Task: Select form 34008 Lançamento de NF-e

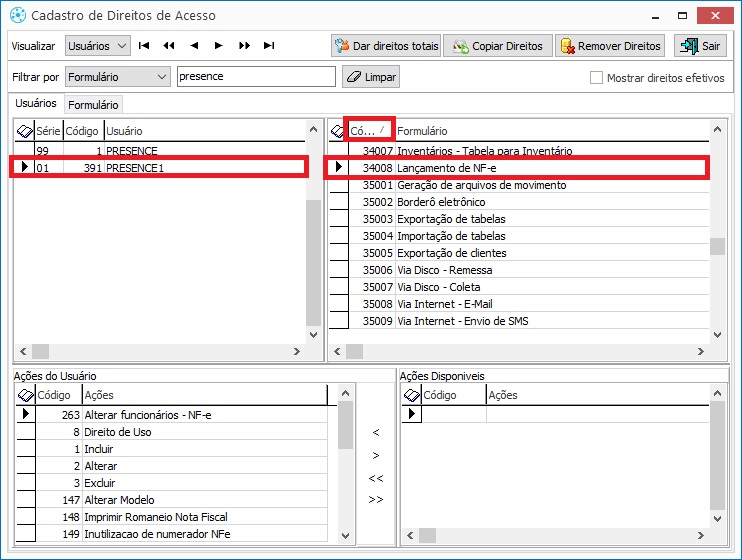Action: coord(519,168)
